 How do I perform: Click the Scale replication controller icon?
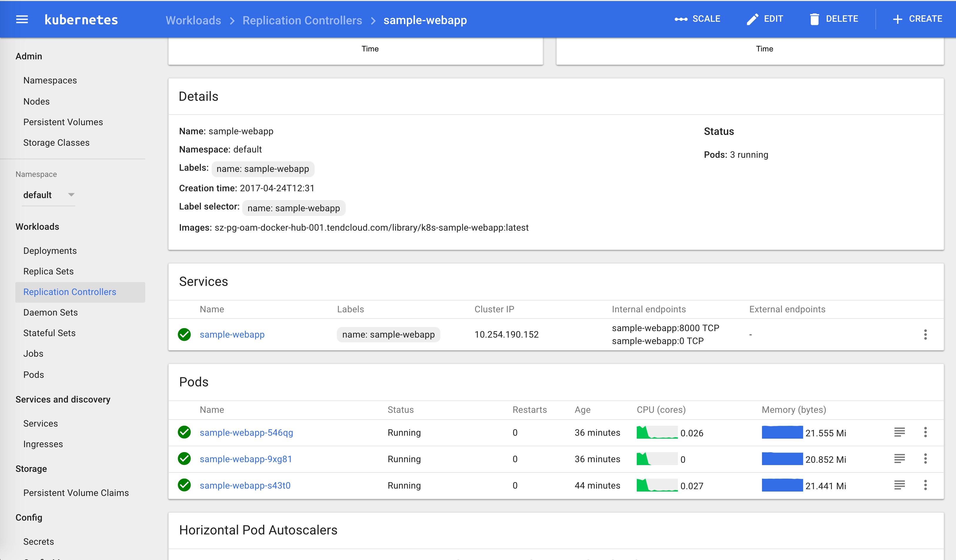(681, 19)
